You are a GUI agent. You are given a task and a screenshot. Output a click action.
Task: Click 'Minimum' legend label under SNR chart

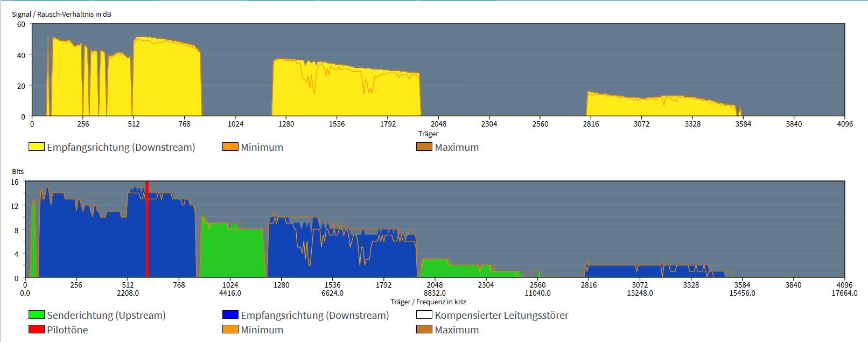tap(262, 147)
